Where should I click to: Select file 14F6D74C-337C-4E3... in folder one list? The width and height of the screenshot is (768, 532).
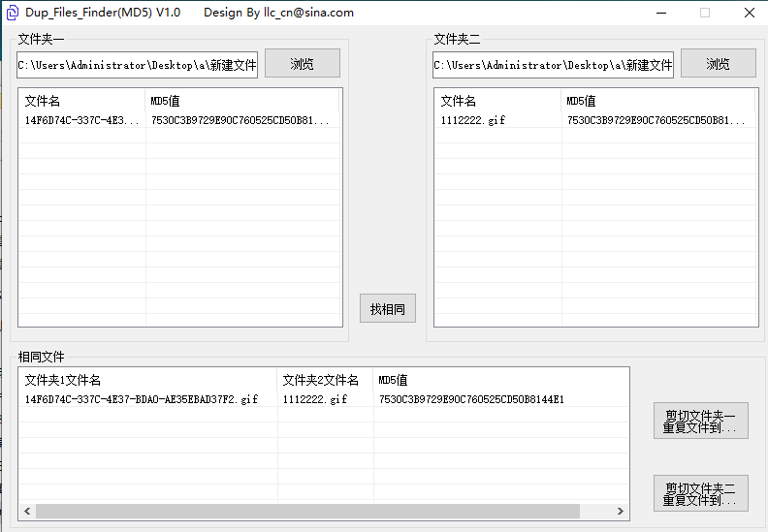(x=82, y=121)
